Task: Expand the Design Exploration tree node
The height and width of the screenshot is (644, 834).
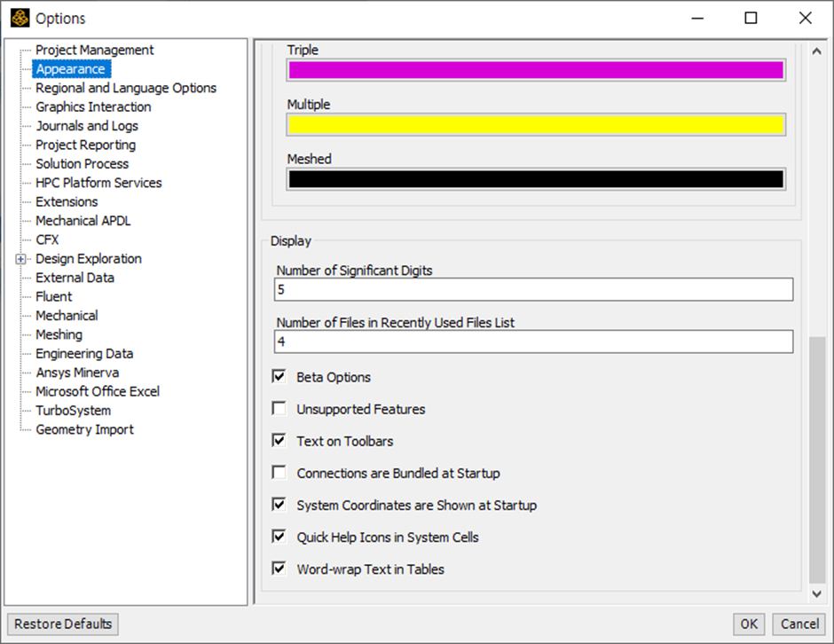Action: tap(20, 259)
